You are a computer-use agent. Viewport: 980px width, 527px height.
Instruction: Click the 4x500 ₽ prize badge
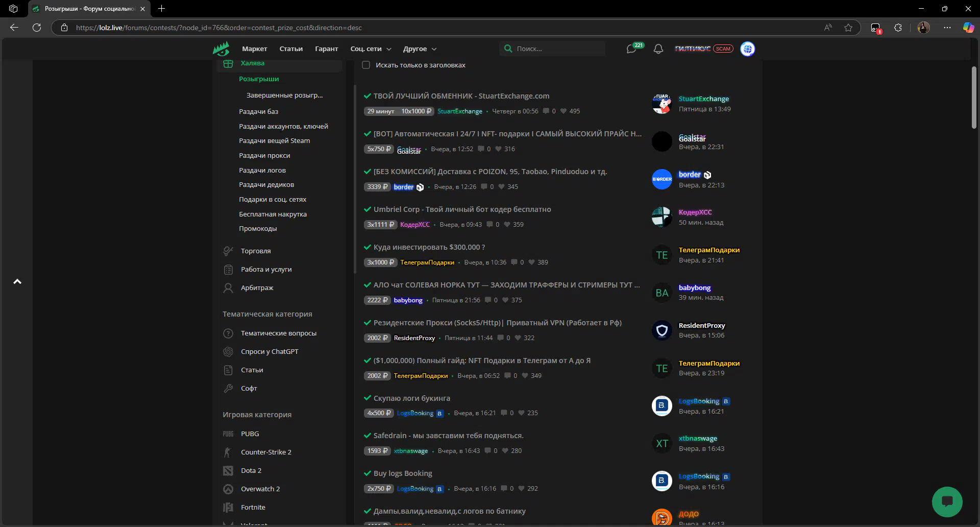coord(379,413)
